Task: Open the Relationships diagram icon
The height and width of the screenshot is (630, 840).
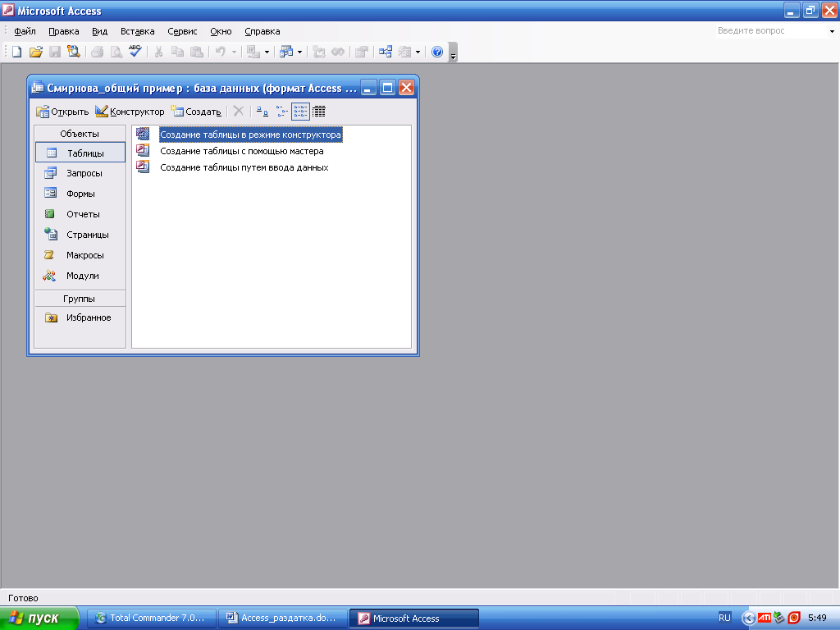Action: (x=386, y=52)
